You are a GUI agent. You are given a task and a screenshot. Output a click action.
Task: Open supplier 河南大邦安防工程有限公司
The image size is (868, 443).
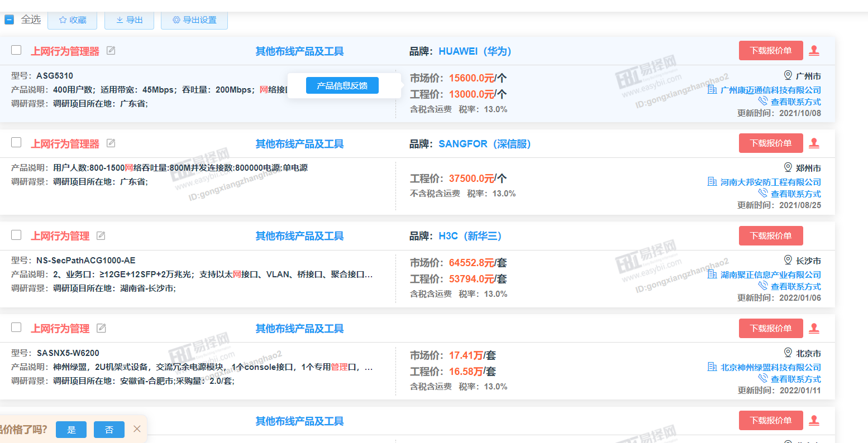[x=771, y=182]
